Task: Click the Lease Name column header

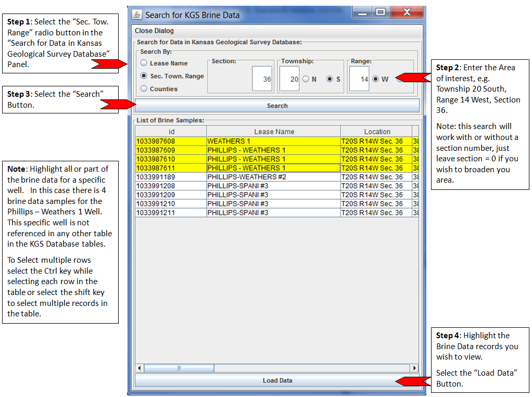Action: click(x=273, y=132)
